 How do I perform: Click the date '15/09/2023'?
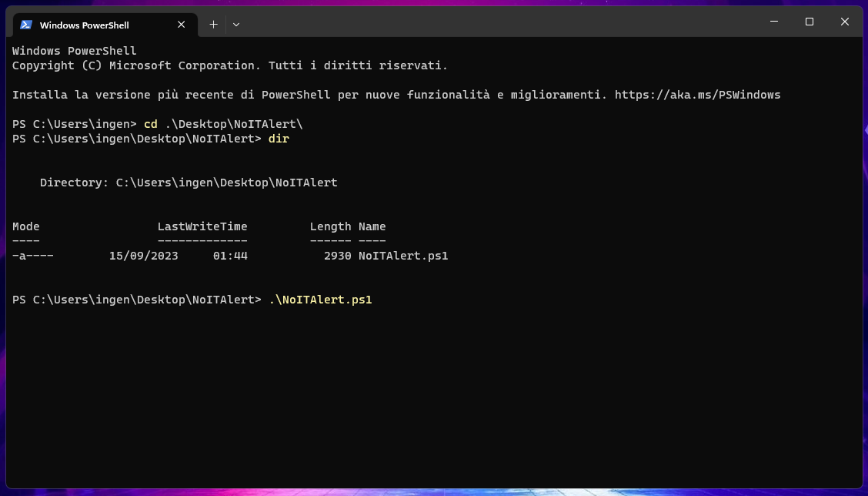pos(143,256)
